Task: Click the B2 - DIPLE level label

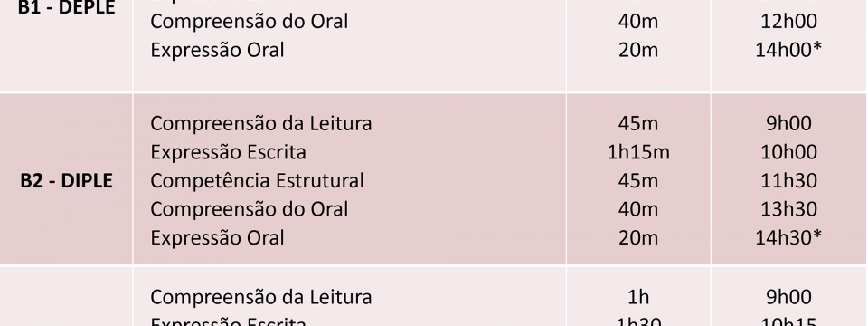Action: 66,181
